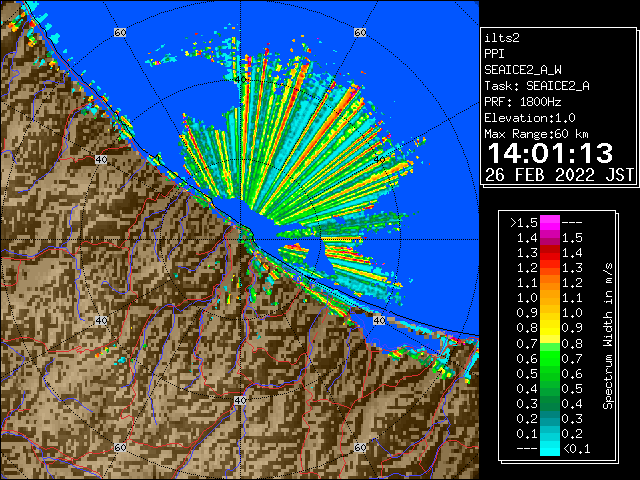Select the >1.5 legend label

pos(524,223)
